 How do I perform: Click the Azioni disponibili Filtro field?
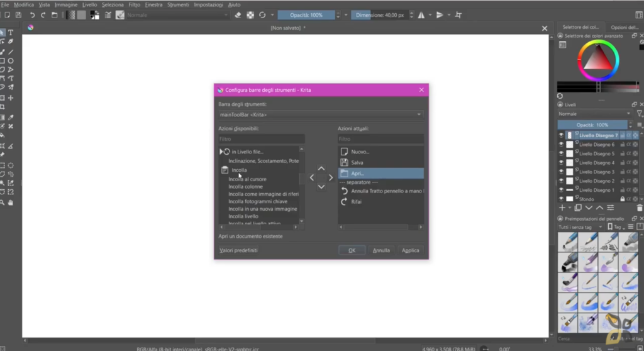tap(262, 139)
